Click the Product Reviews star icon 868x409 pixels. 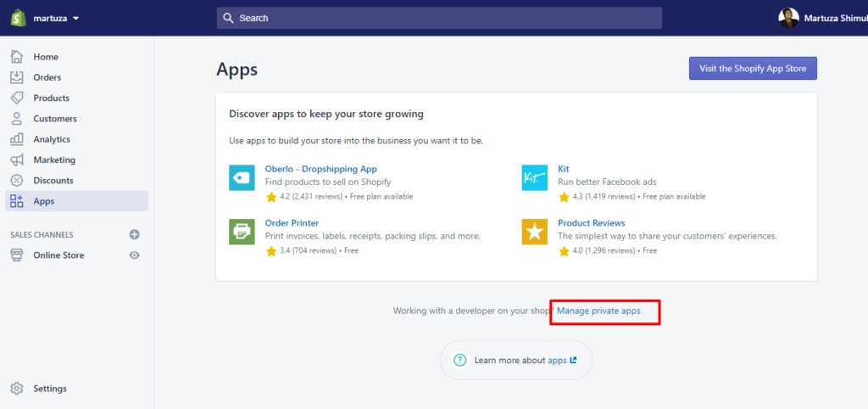coord(534,232)
